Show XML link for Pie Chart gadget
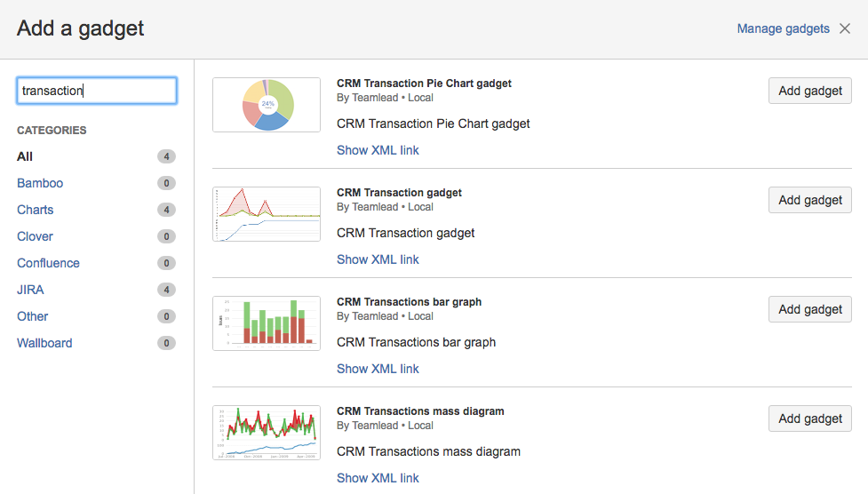The image size is (868, 494). [x=378, y=150]
